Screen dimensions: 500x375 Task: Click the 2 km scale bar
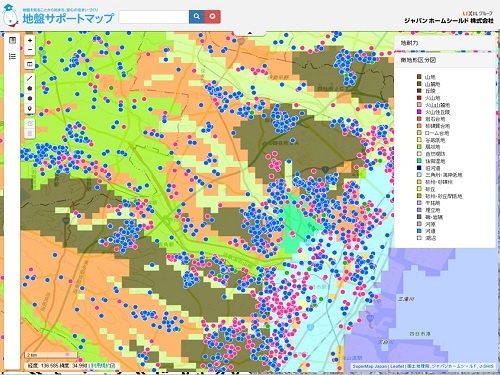click(x=51, y=355)
